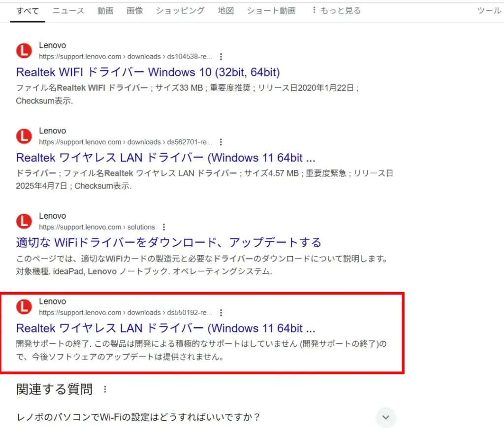The height and width of the screenshot is (428, 504).
Task: Click snippet mentioning リリース日2020年1月22日
Action: coord(188,94)
